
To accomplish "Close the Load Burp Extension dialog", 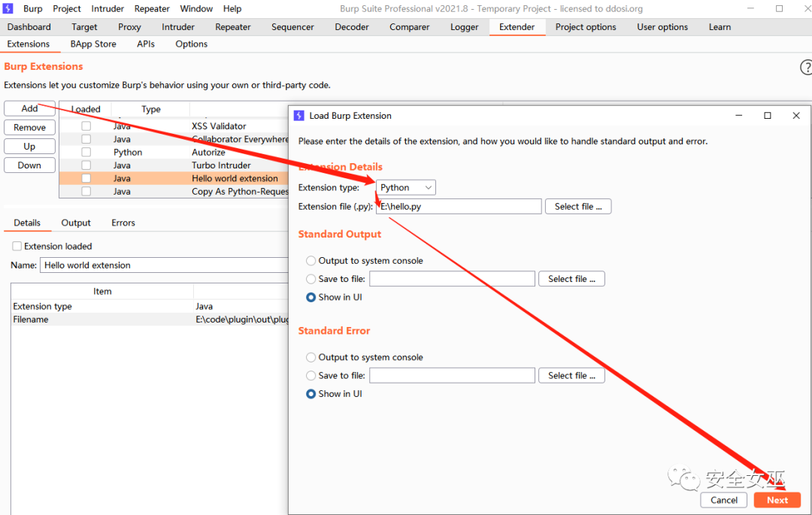I will pos(796,116).
